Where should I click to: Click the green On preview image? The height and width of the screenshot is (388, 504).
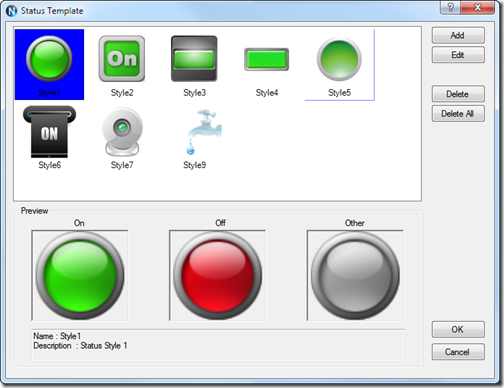point(80,275)
